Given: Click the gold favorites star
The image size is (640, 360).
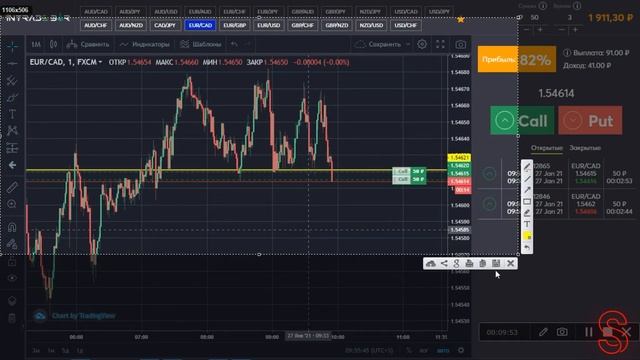Looking at the screenshot, I should (461, 19).
